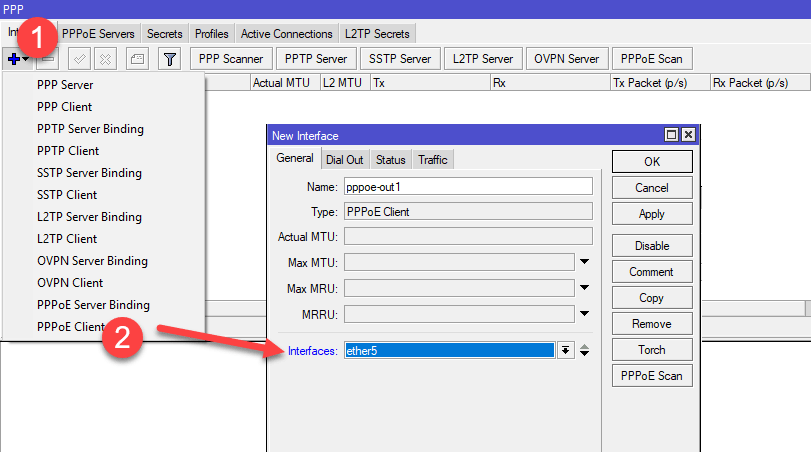Click the disable cross toolbar icon

(105, 59)
